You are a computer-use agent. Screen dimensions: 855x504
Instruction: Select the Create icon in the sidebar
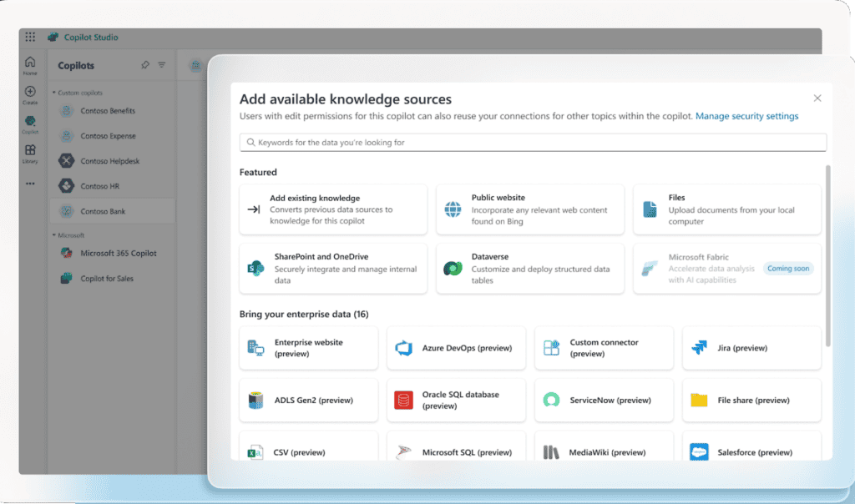[30, 94]
